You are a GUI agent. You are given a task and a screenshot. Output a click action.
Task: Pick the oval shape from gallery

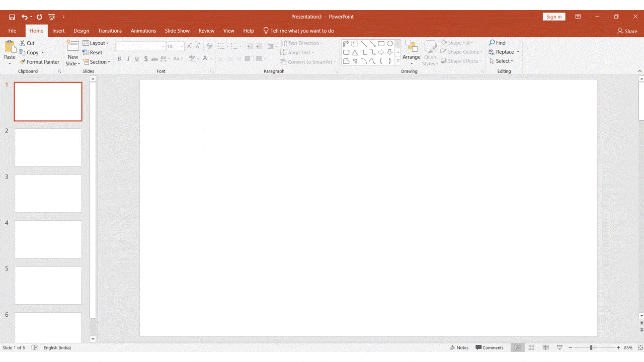point(390,44)
